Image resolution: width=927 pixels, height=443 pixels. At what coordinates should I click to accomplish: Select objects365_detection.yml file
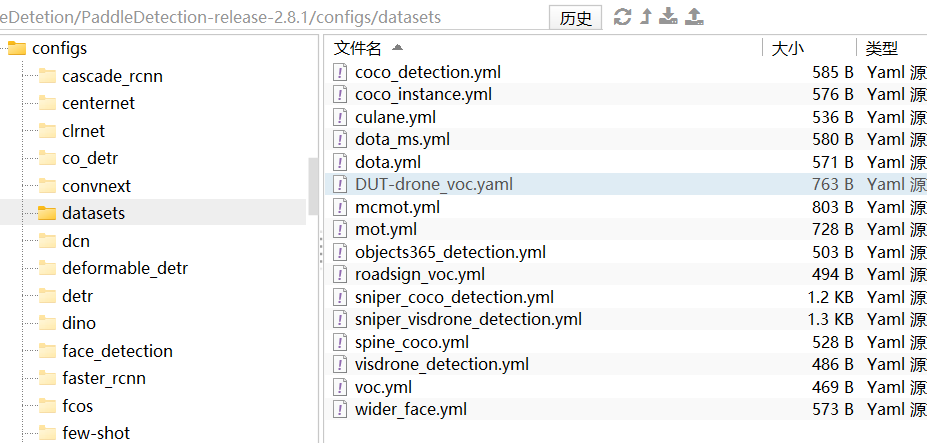(450, 253)
